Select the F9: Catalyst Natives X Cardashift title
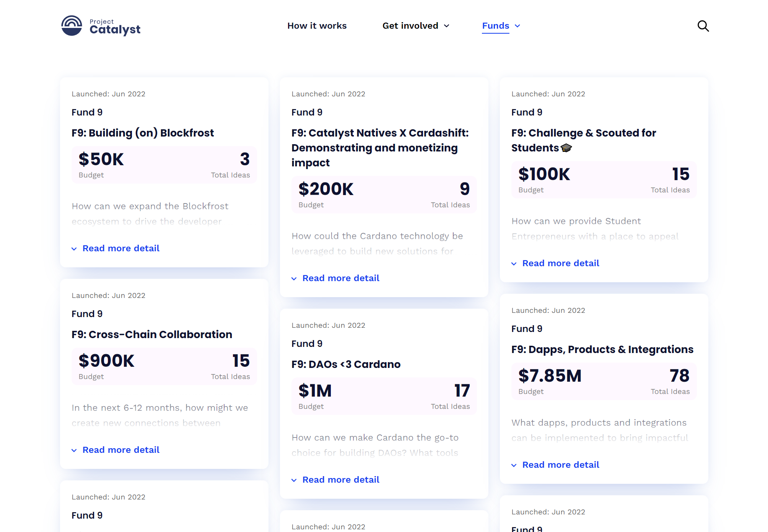Screen dimensions: 768x532 (x=380, y=148)
